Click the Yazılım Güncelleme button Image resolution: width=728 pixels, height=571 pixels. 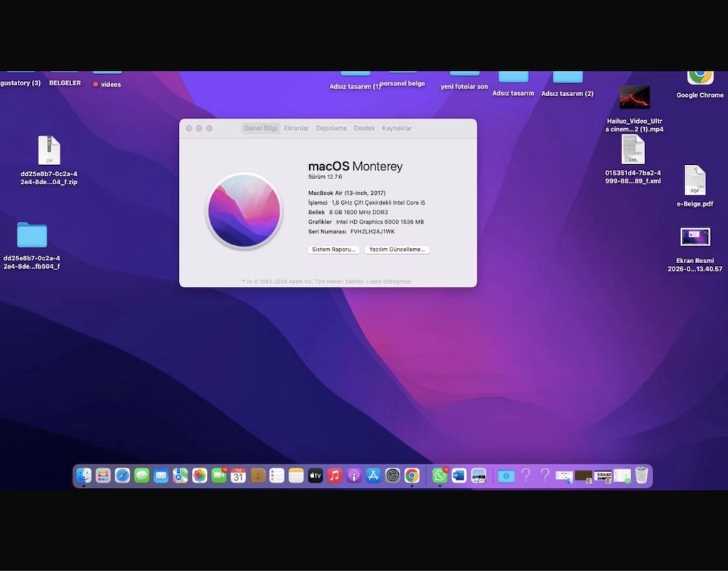[x=397, y=250]
